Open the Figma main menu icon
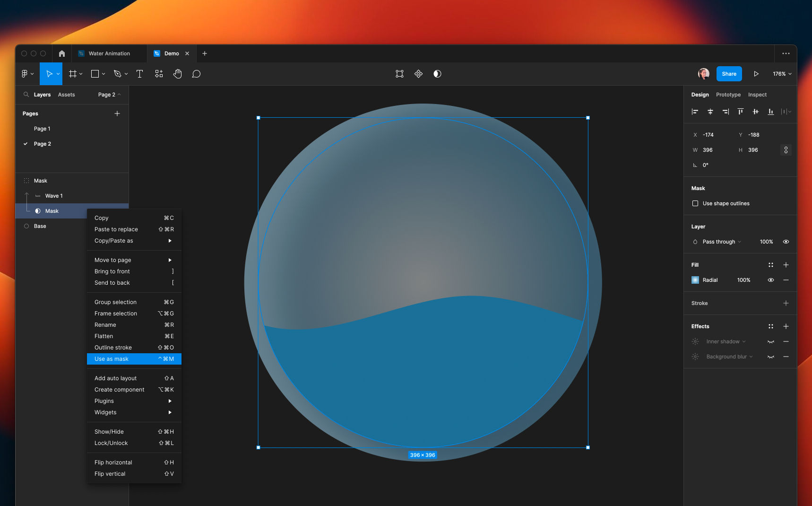 (25, 74)
